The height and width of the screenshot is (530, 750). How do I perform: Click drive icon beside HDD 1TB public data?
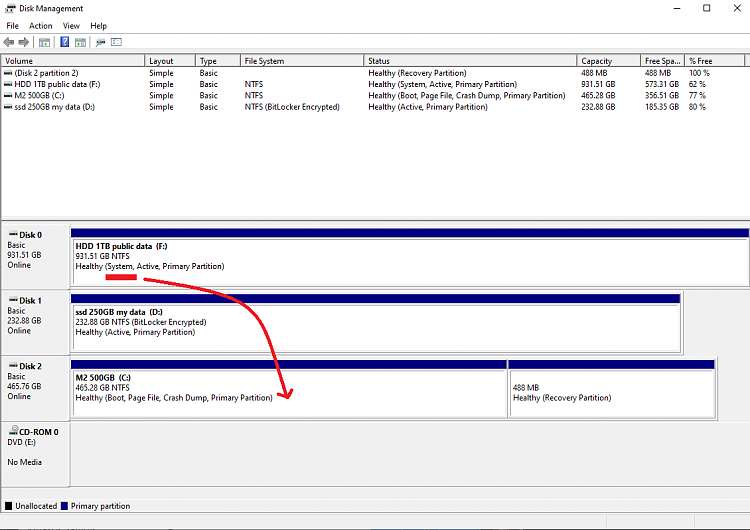pos(8,84)
